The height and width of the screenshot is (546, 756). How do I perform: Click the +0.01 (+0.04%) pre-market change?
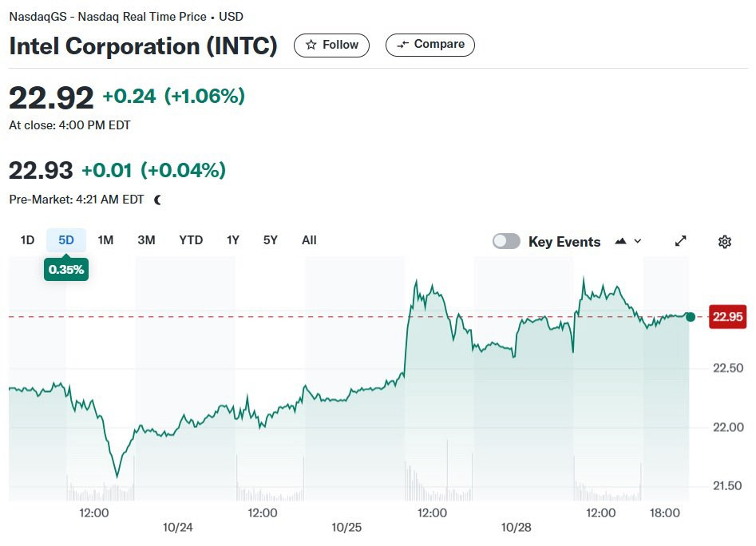tap(154, 171)
